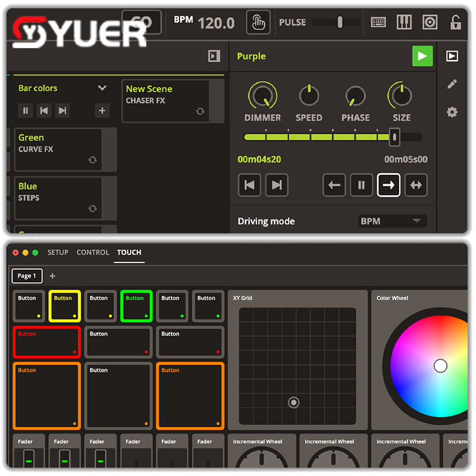Screen dimensions: 476x476
Task: Set playback direction to backward arrow
Action: pos(334,185)
